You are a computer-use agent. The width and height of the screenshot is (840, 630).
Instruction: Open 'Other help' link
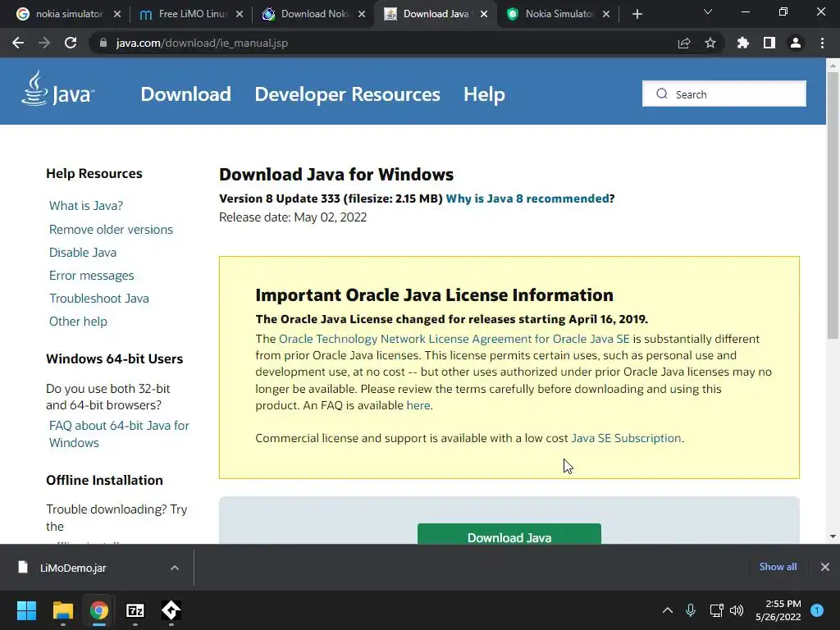pyautogui.click(x=78, y=322)
